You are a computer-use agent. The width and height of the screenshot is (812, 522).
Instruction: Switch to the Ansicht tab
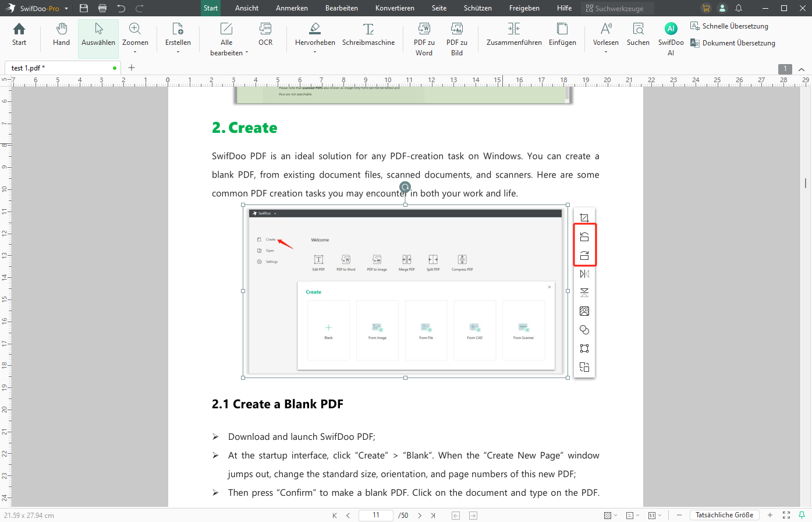pyautogui.click(x=247, y=8)
